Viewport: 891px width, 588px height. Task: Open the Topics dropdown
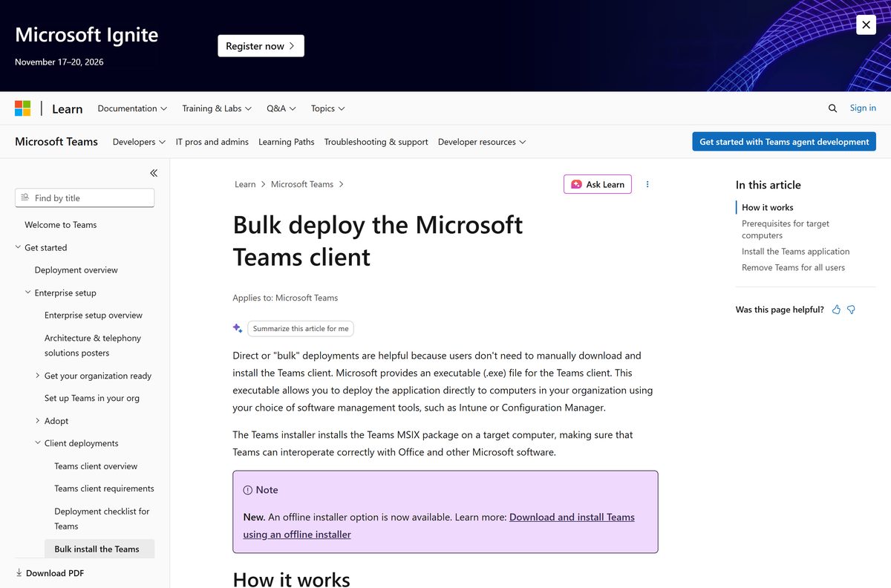[328, 108]
